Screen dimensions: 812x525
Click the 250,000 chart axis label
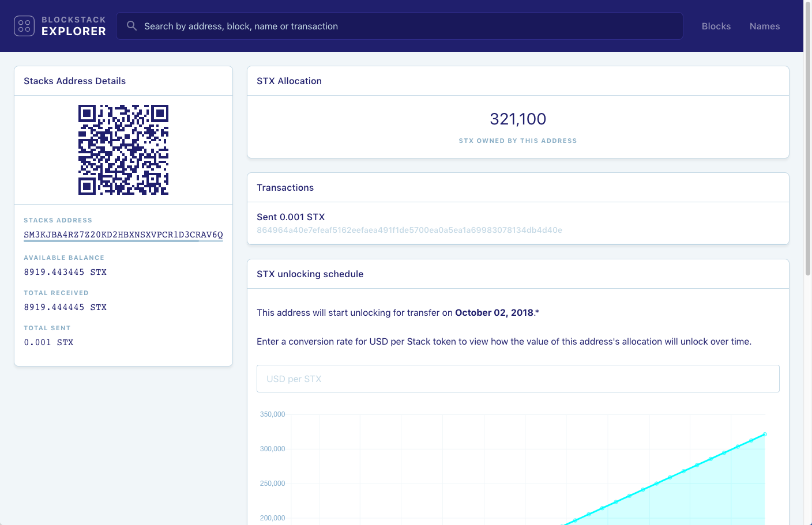[272, 484]
